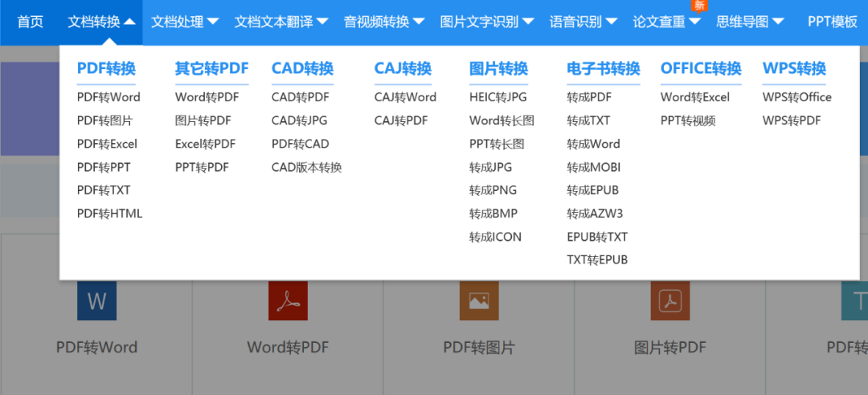
Task: Select the CAJ转换 column heading
Action: [x=403, y=69]
